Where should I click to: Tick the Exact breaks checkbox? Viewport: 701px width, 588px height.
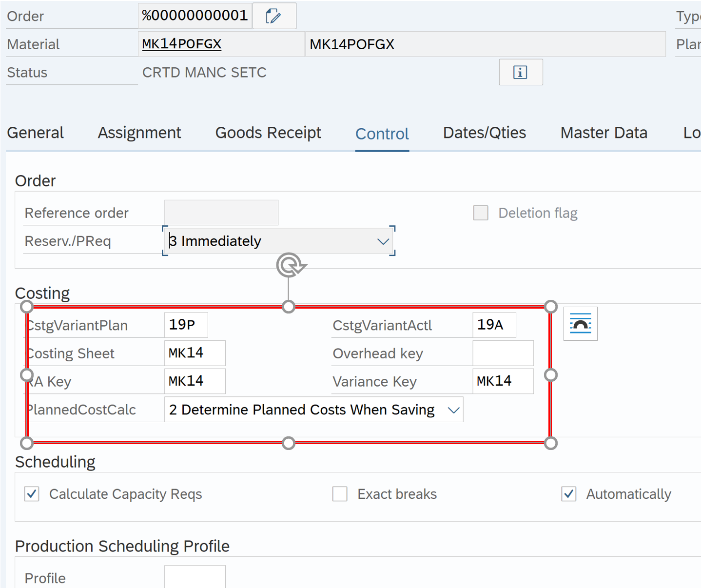click(340, 494)
